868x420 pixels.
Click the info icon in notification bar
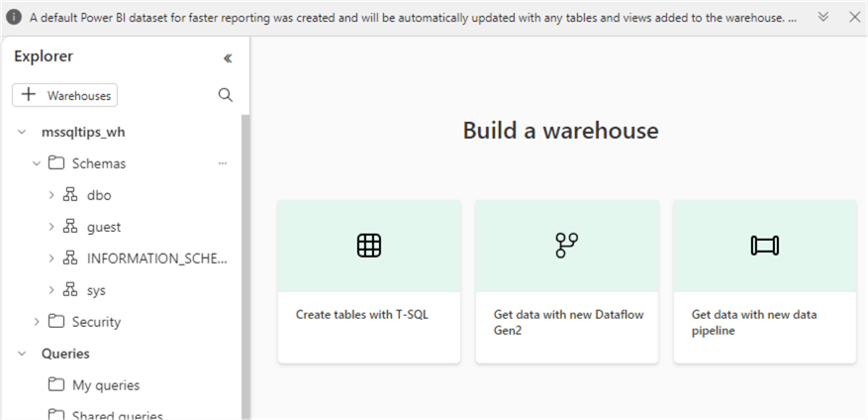click(14, 18)
